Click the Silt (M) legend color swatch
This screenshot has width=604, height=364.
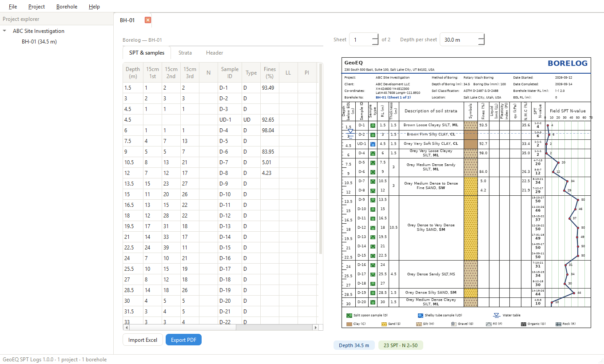(419, 324)
